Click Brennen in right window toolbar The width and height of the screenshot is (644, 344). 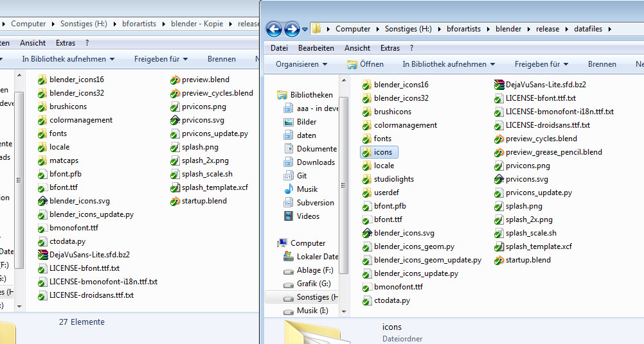602,64
